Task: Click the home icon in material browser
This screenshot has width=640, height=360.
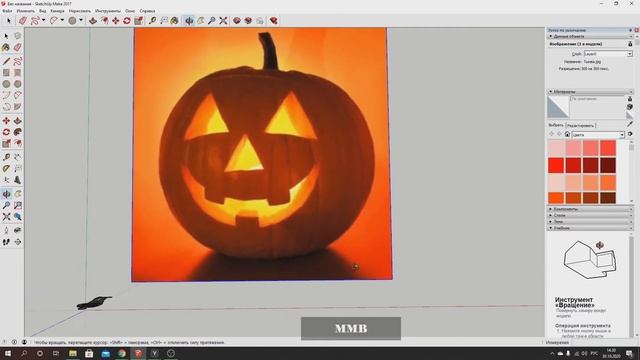Action: point(567,134)
